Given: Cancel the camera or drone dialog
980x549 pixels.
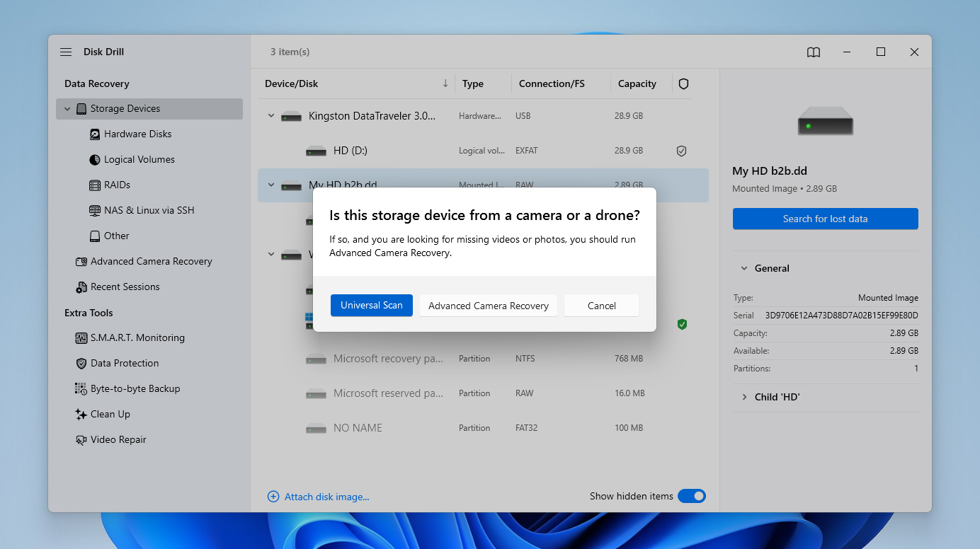Looking at the screenshot, I should click(x=602, y=306).
